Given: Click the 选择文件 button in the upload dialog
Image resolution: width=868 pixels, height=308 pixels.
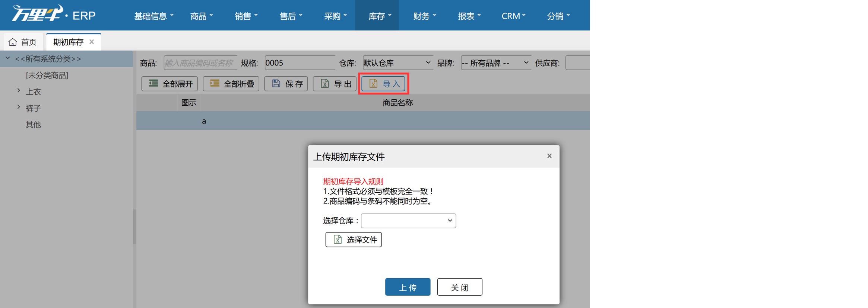Looking at the screenshot, I should click(x=354, y=240).
